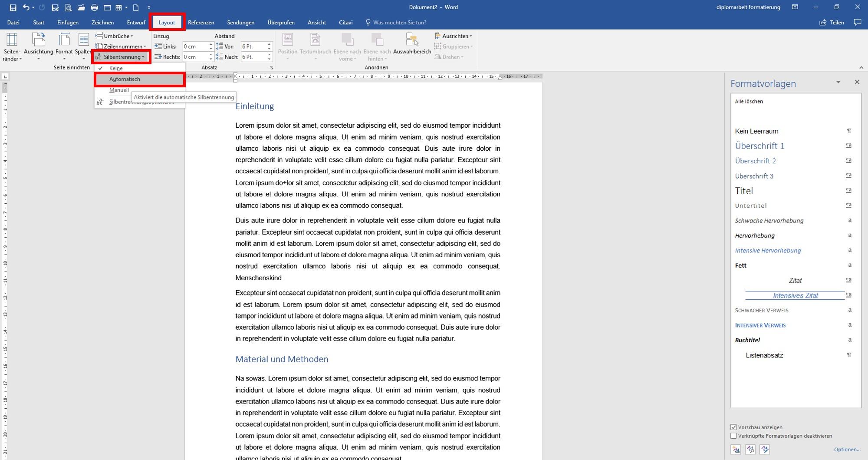Open Ausrichtung orientation button
868x460 pixels.
[x=39, y=47]
